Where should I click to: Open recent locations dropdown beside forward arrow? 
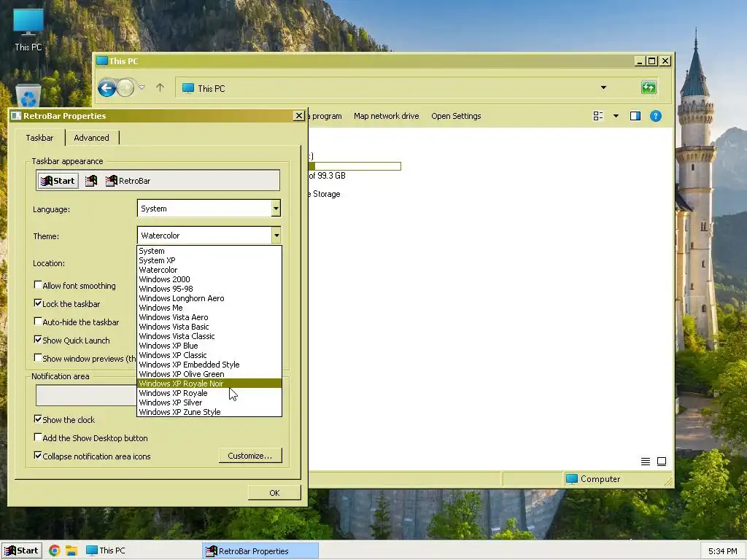[142, 87]
